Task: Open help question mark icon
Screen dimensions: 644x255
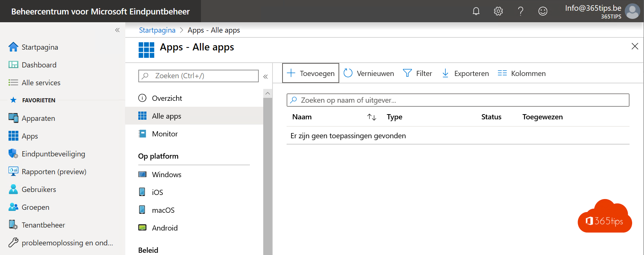Action: (521, 11)
